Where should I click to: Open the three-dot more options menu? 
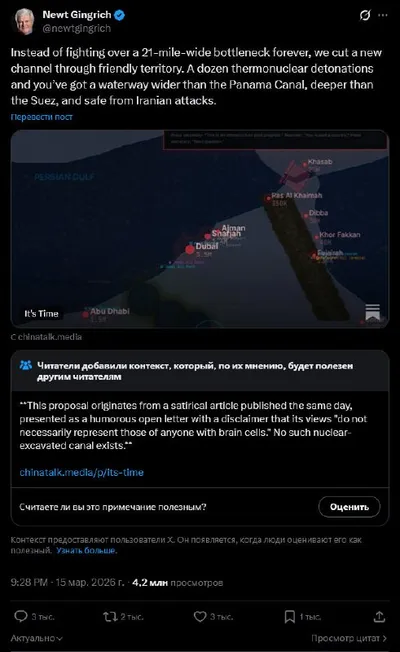[x=383, y=15]
